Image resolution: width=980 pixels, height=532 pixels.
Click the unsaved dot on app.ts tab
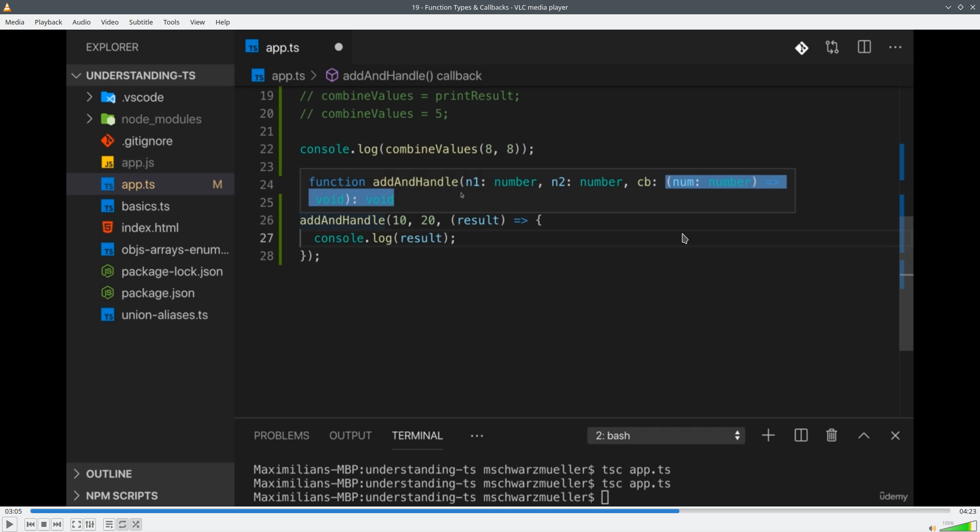[x=339, y=47]
